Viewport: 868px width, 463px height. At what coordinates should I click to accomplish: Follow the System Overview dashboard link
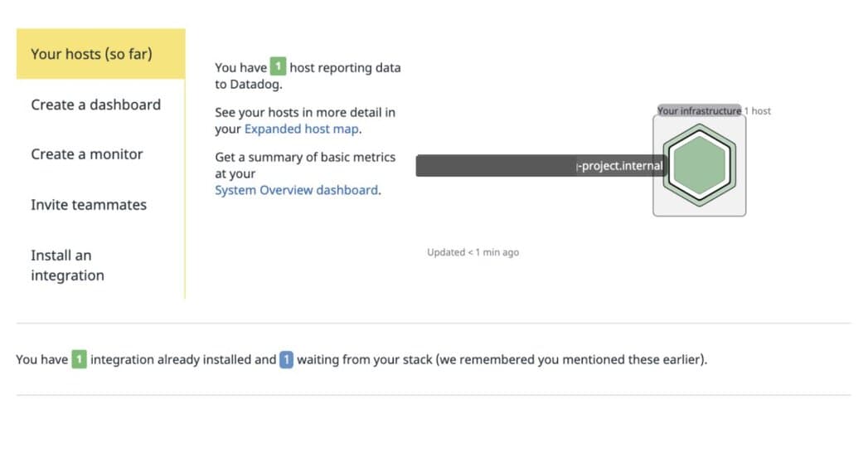click(296, 190)
